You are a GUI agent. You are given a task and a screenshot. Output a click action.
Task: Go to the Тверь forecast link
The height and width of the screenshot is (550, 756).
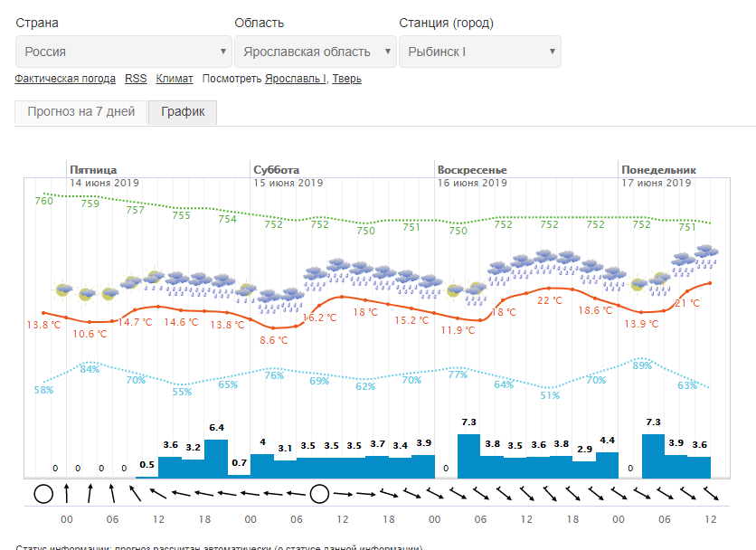click(x=346, y=79)
